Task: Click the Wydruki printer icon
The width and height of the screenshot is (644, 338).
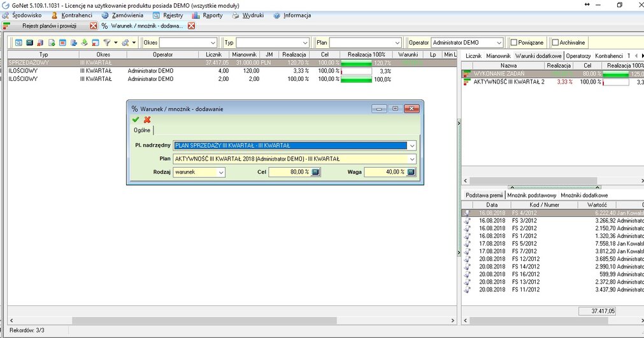Action: 235,15
